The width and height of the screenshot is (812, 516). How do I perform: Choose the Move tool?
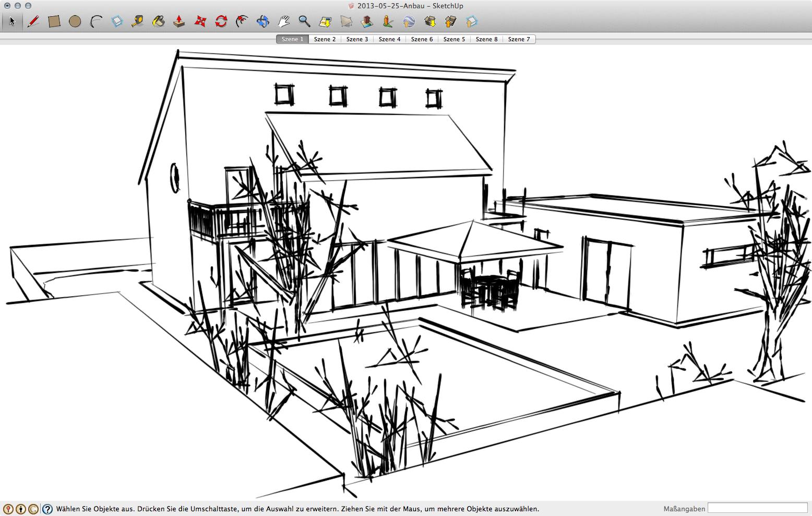click(200, 21)
